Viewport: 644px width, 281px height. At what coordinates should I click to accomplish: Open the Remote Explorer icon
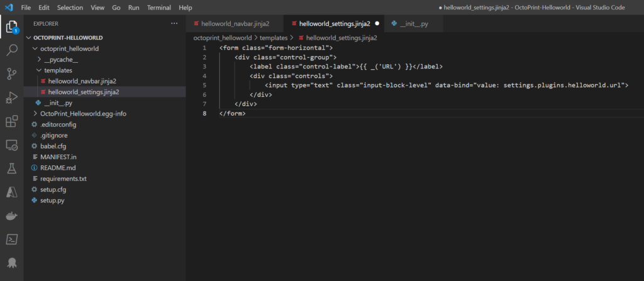click(11, 145)
